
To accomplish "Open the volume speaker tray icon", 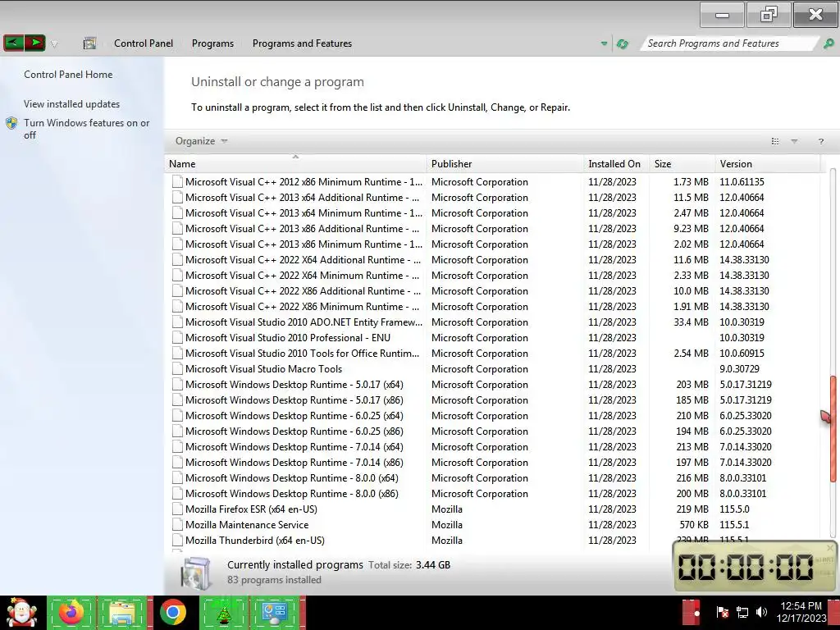I will (761, 612).
